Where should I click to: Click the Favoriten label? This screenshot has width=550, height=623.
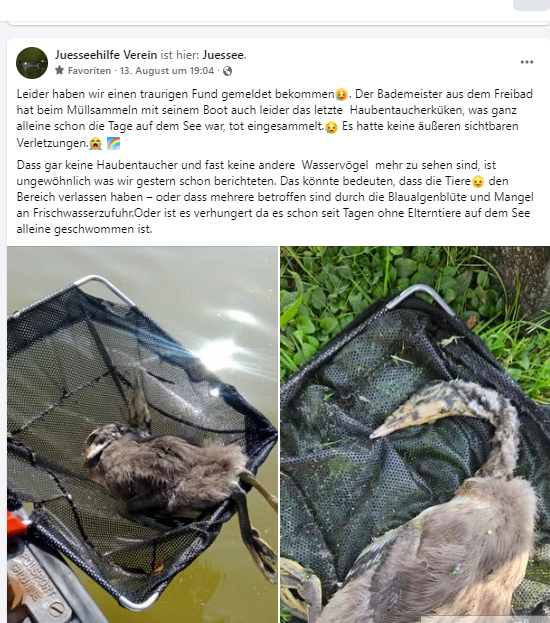click(x=89, y=71)
